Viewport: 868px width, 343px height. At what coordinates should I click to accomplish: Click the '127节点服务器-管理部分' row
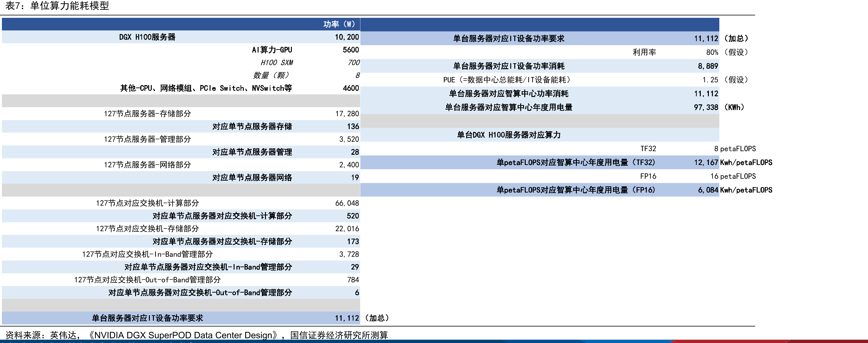tap(181, 139)
